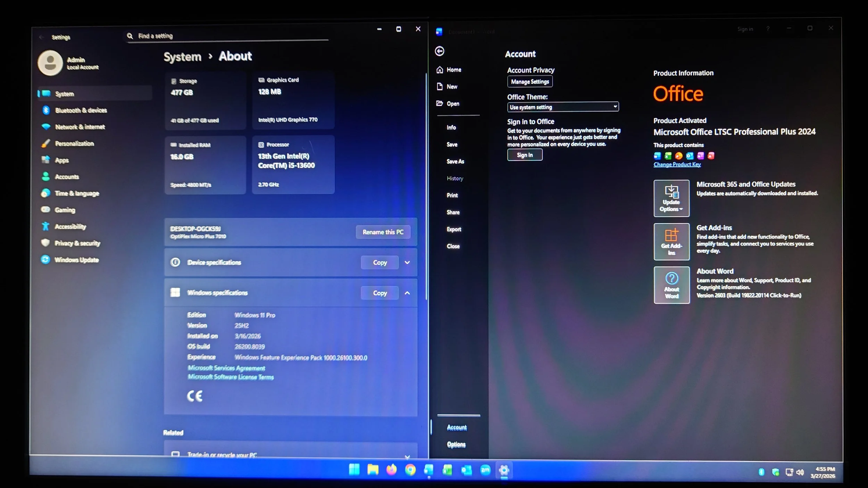Open File Explorer from the taskbar
The height and width of the screenshot is (488, 868).
tap(373, 470)
